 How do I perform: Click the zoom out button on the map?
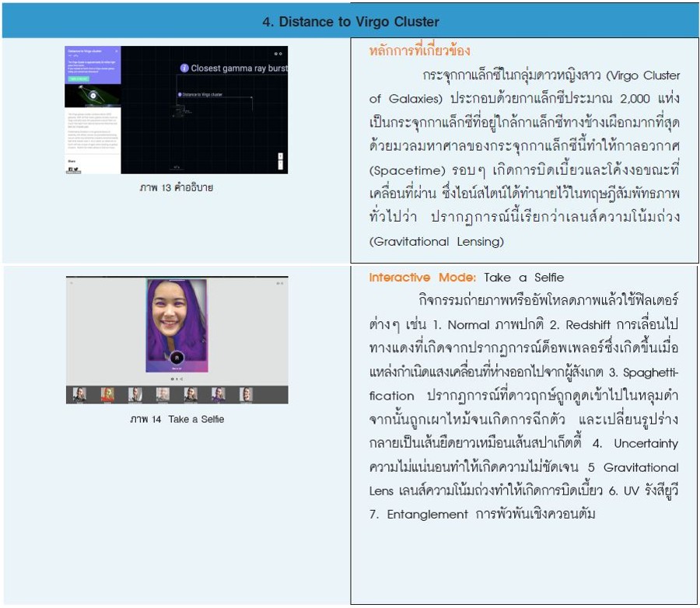281,165
